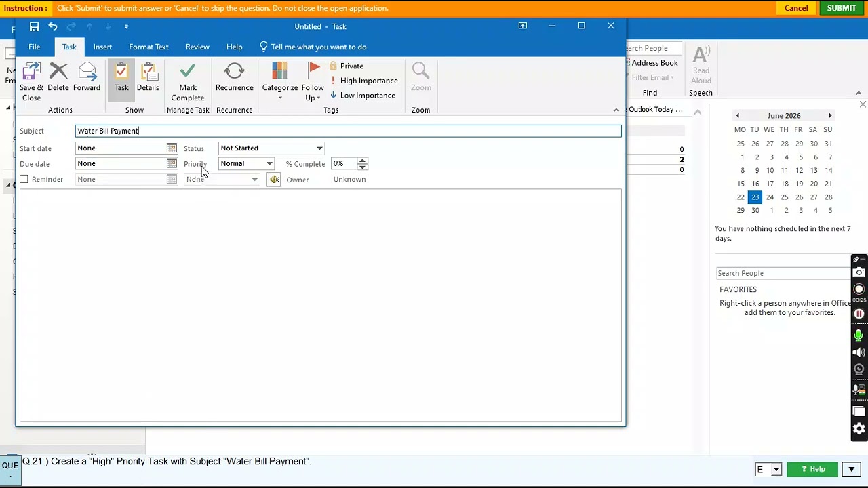Go to previous month in calendar
Viewport: 868px width, 488px height.
pyautogui.click(x=738, y=116)
